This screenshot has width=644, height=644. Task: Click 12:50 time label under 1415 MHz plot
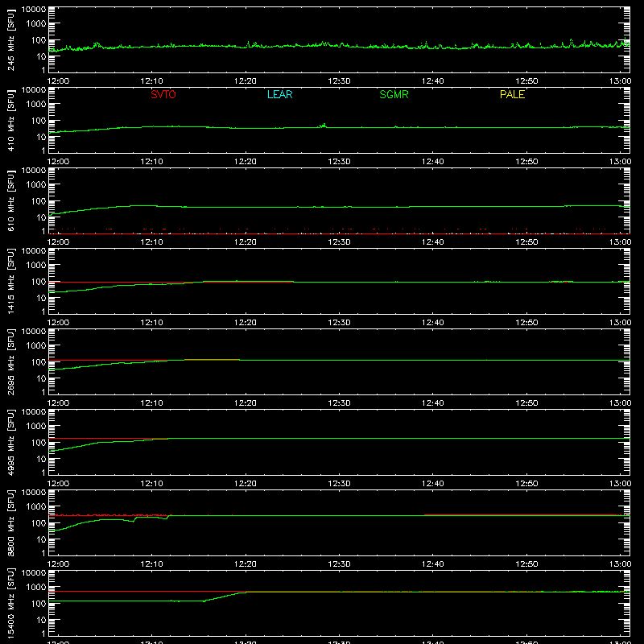(x=526, y=323)
